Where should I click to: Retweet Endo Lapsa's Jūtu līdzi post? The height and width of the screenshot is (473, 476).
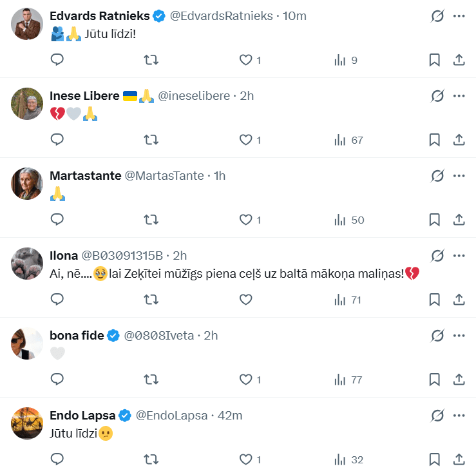click(151, 459)
